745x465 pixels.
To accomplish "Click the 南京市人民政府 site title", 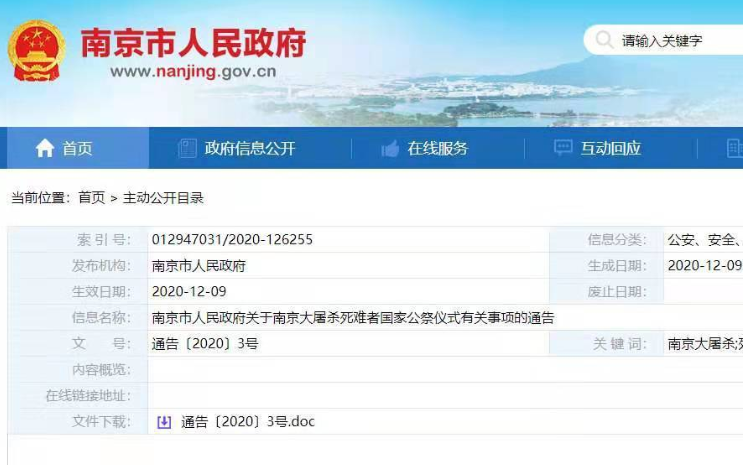I will click(192, 42).
